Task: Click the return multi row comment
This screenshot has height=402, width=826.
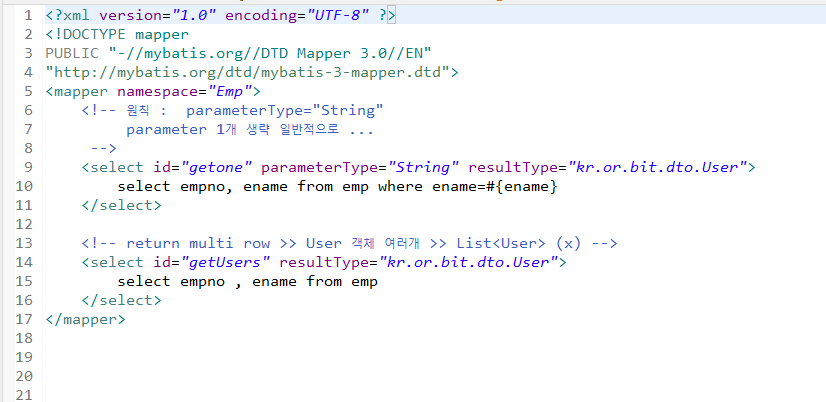Action: 349,243
